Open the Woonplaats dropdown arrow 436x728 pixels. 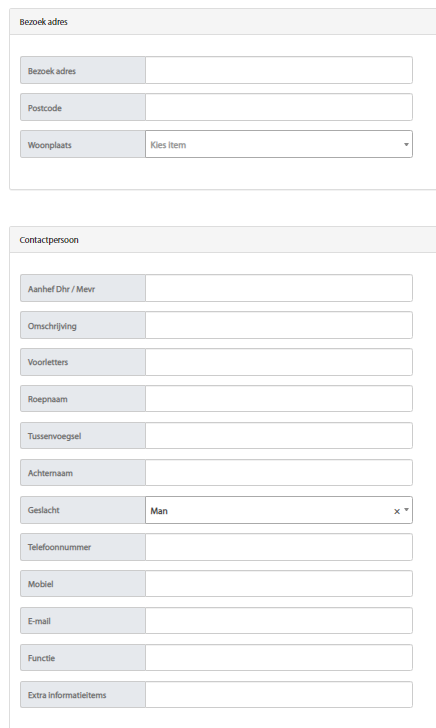tap(406, 144)
